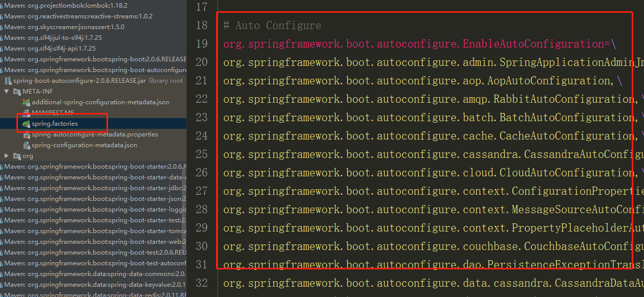Image resolution: width=644 pixels, height=297 pixels.
Task: Click the additional-spring-configuration-metadata.json file icon
Action: 26,102
